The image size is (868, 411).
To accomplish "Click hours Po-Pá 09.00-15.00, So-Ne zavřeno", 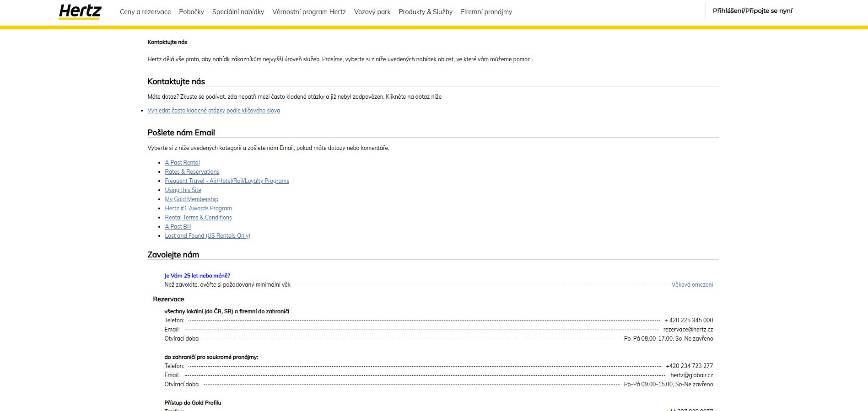I will click(x=669, y=384).
